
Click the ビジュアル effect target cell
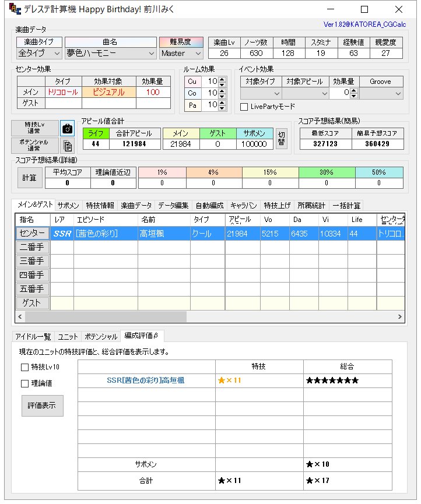[109, 92]
